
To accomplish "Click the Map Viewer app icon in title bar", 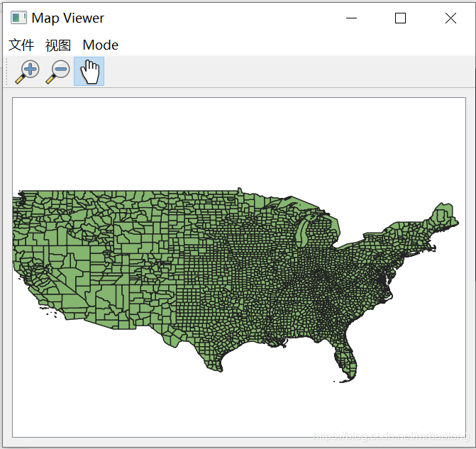I will point(18,18).
